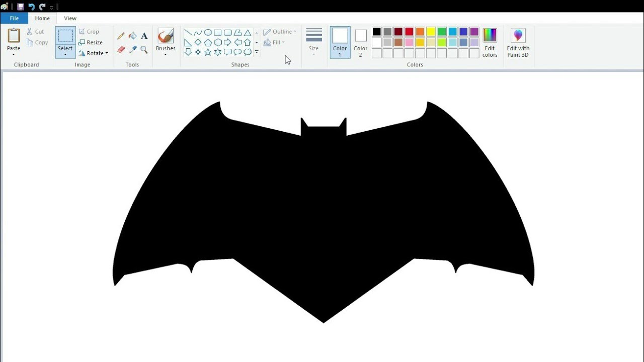Click the Paste clipboard button
Viewport: 644px width, 362px height.
(14, 36)
